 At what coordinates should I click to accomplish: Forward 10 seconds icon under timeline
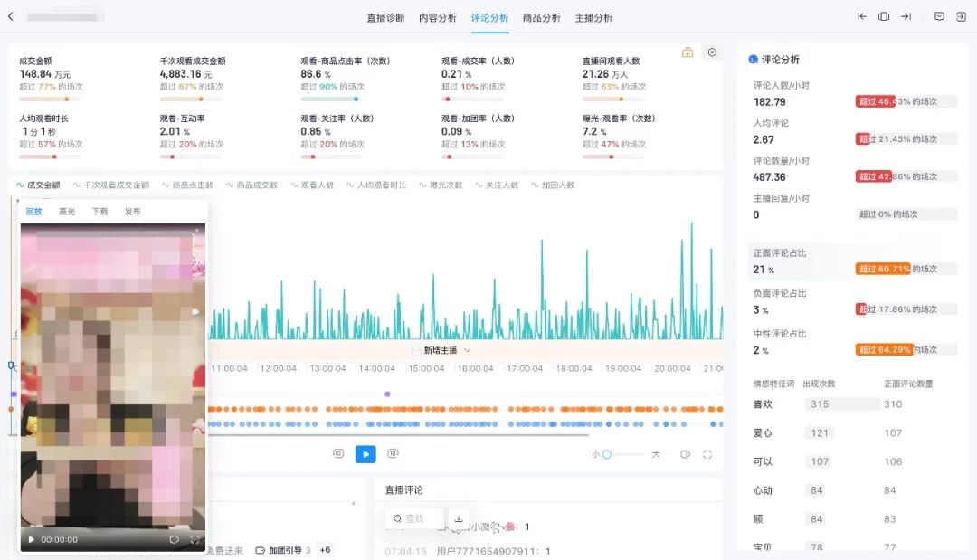(394, 453)
